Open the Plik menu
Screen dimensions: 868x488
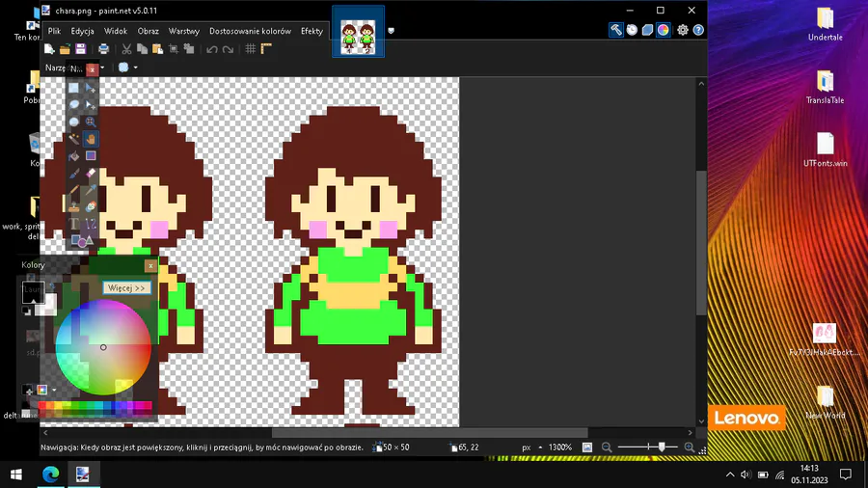pyautogui.click(x=54, y=31)
